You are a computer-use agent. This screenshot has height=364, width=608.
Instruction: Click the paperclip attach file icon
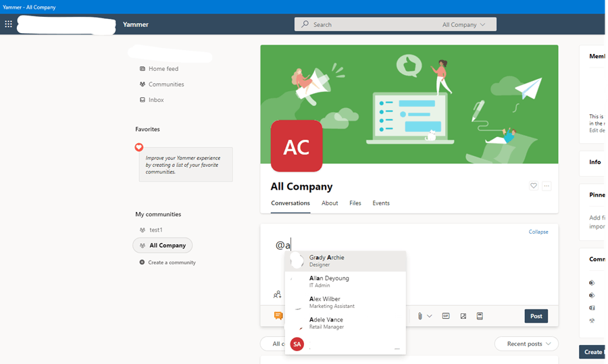(x=420, y=316)
